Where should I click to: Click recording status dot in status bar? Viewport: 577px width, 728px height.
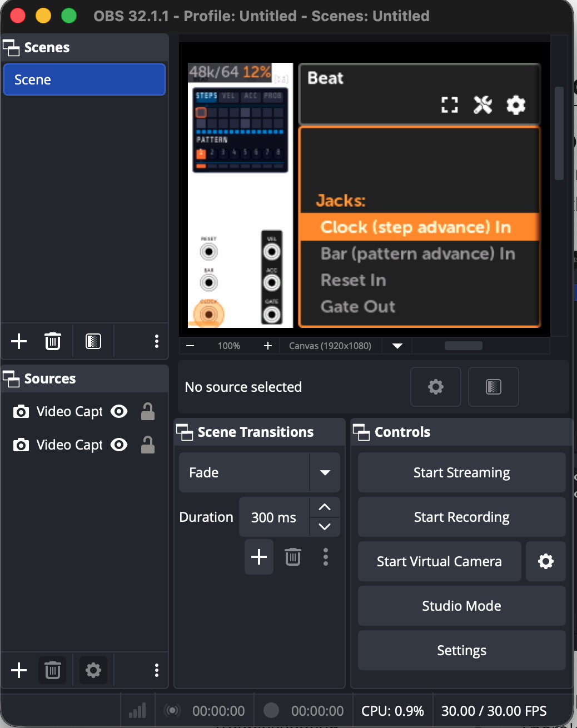(x=271, y=710)
